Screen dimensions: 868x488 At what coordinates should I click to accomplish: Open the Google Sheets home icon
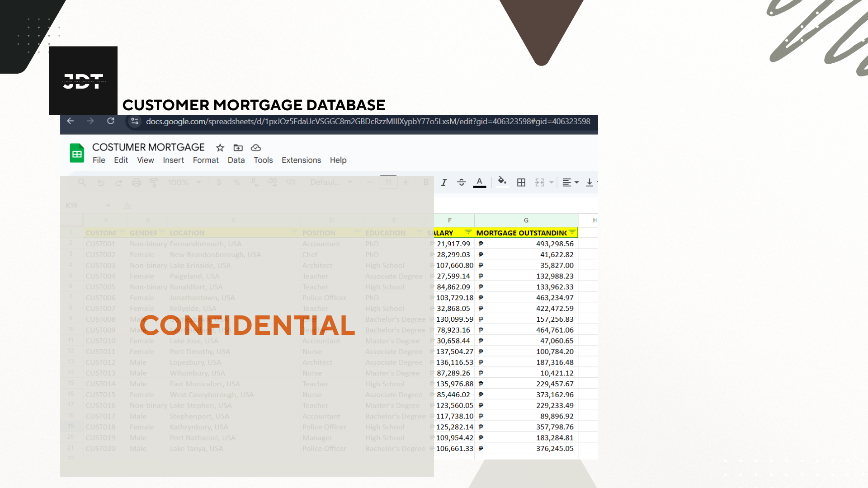(77, 153)
